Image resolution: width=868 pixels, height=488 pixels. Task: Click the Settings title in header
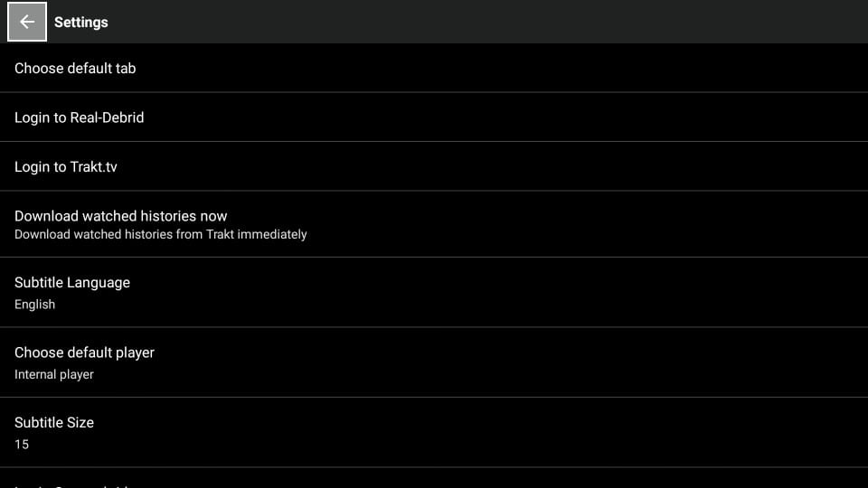(80, 22)
